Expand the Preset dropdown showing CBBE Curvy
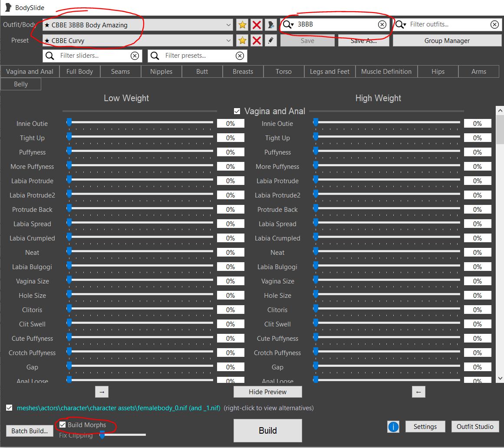504x448 pixels. tap(137, 40)
